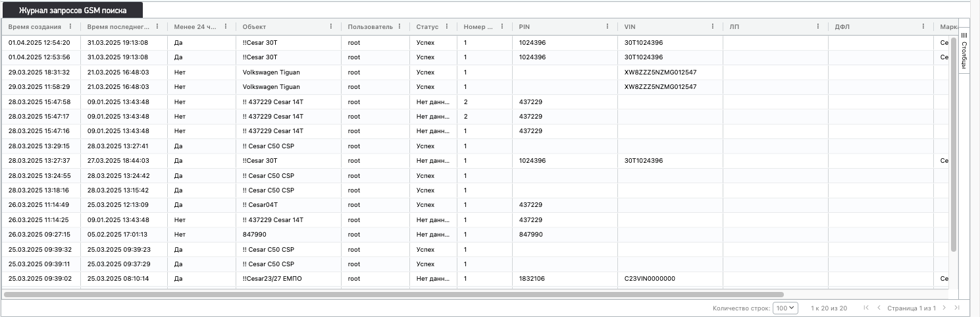Open the 'Менее 24 ч' column menu
The width and height of the screenshot is (980, 317).
(226, 26)
